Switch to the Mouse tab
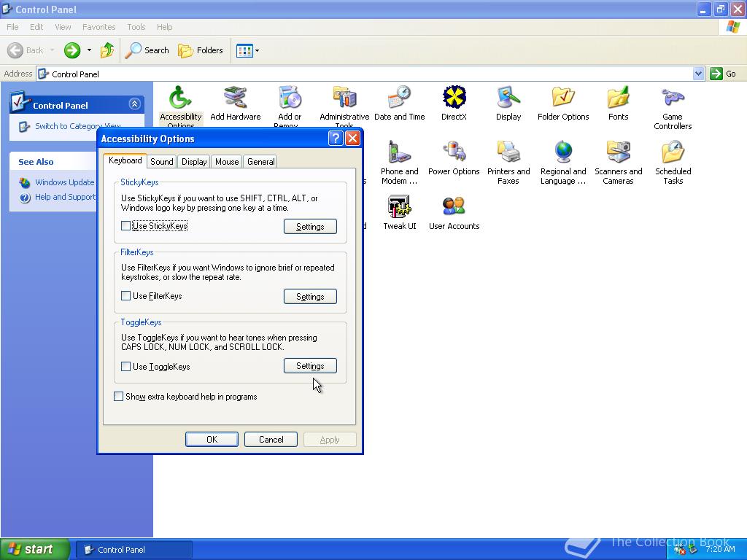Image resolution: width=747 pixels, height=560 pixels. click(227, 162)
